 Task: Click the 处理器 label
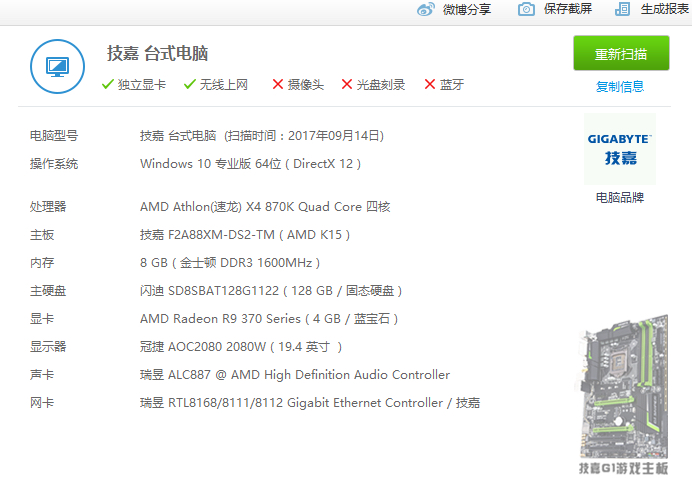[x=48, y=207]
